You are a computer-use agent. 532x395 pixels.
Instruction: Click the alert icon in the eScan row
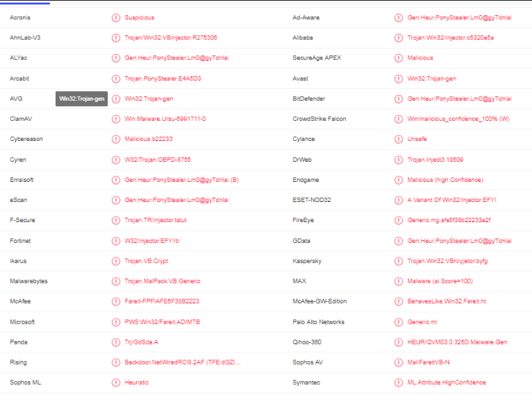tap(116, 200)
